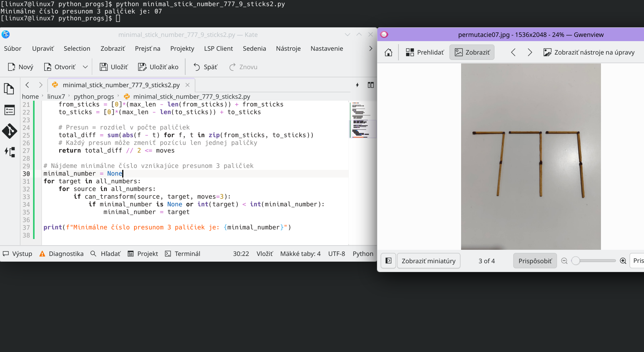Toggle Prispôsobiť fit-to-window zoom

coord(535,261)
